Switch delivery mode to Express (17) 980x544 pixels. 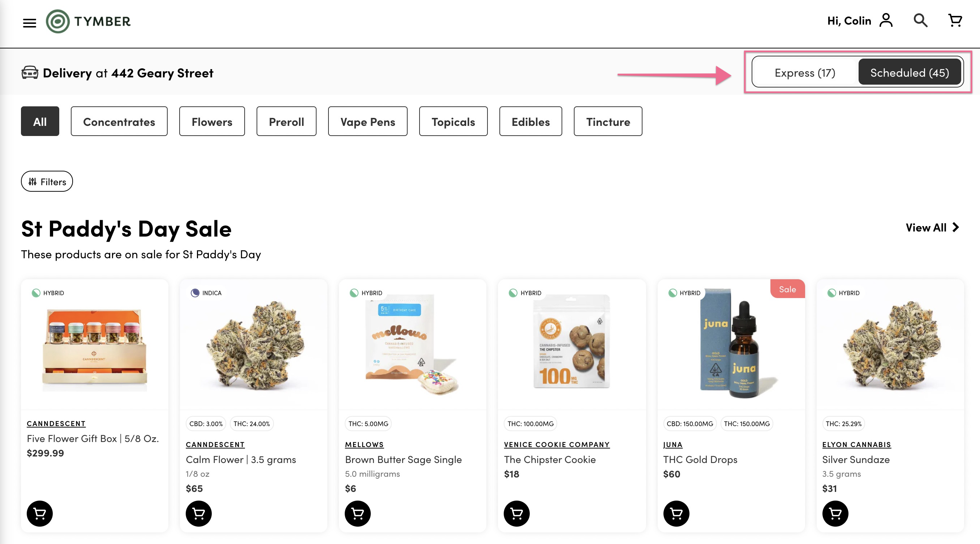click(805, 72)
